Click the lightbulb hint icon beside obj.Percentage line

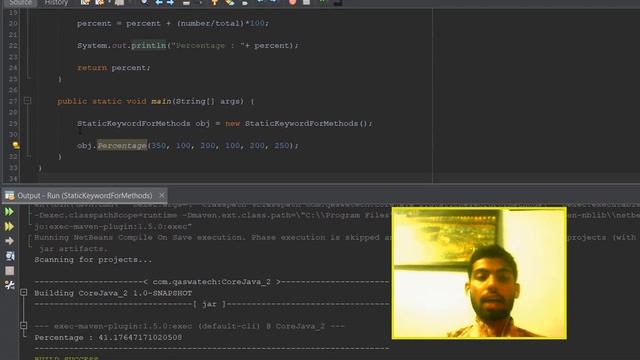tap(16, 145)
